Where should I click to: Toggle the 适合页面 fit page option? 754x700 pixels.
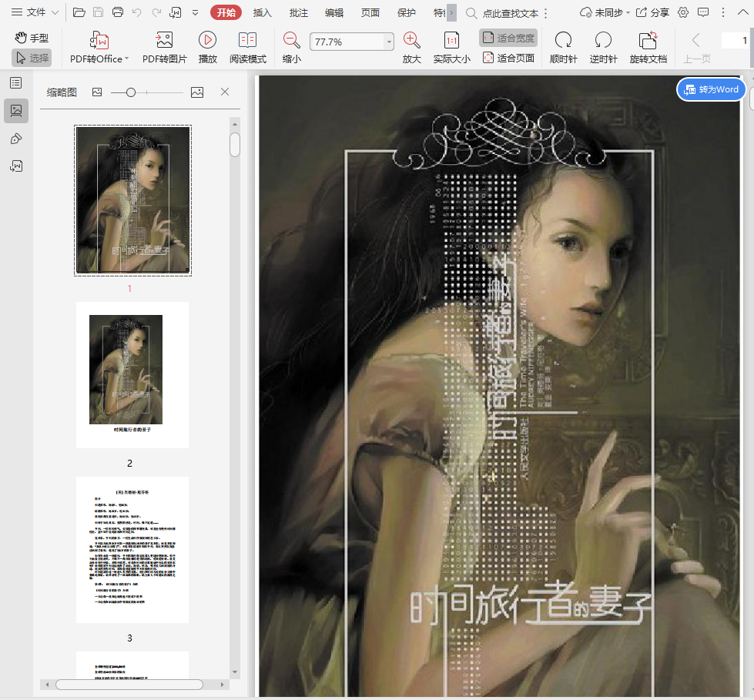point(508,58)
